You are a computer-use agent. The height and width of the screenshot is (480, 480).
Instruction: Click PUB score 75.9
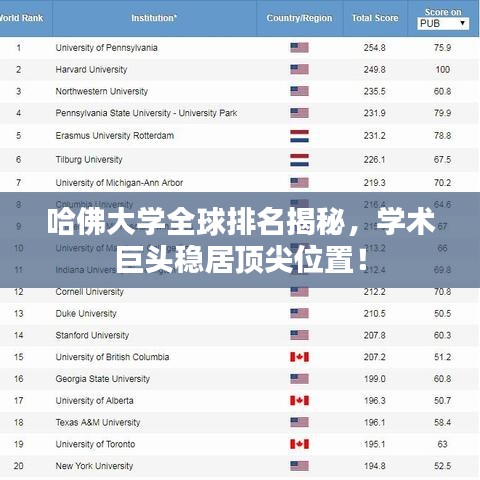443,48
